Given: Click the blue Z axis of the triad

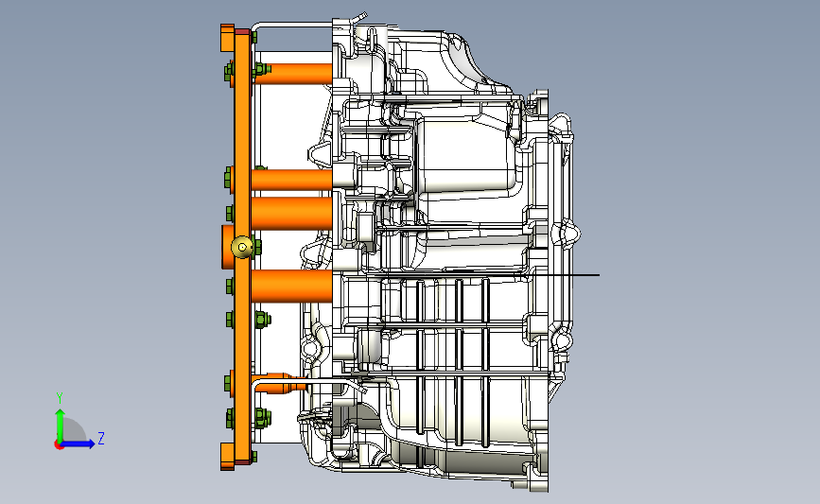Looking at the screenshot, I should (x=79, y=443).
